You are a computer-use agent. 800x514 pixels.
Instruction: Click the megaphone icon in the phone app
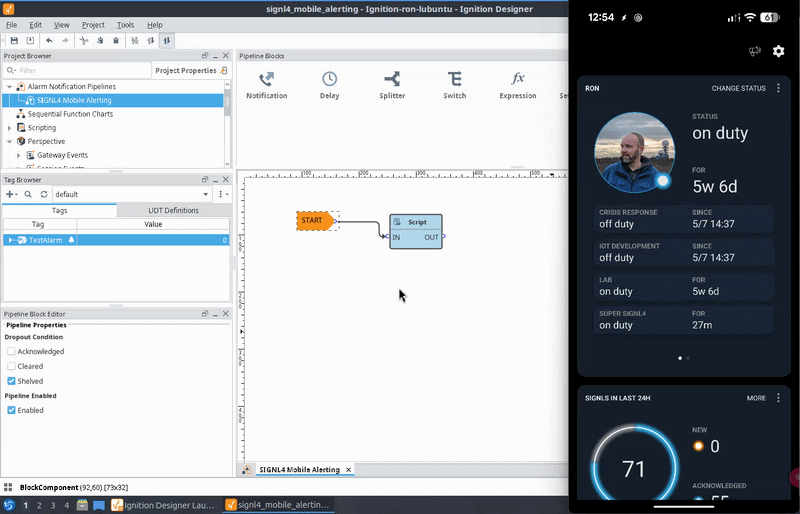755,51
